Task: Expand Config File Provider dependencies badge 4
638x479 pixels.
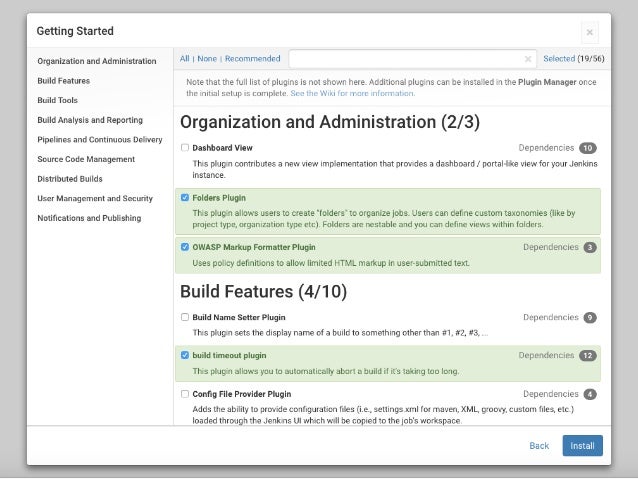Action: 590,394
